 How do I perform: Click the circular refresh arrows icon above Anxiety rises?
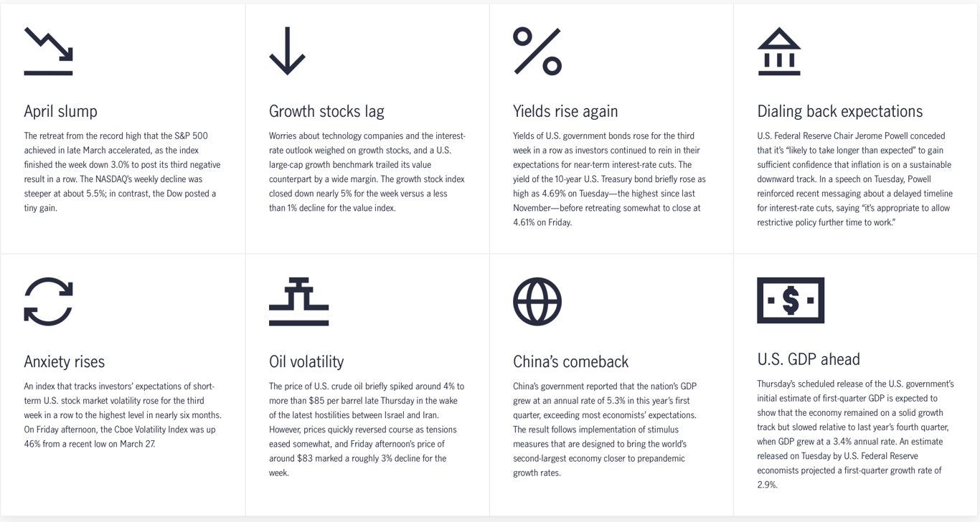48,301
